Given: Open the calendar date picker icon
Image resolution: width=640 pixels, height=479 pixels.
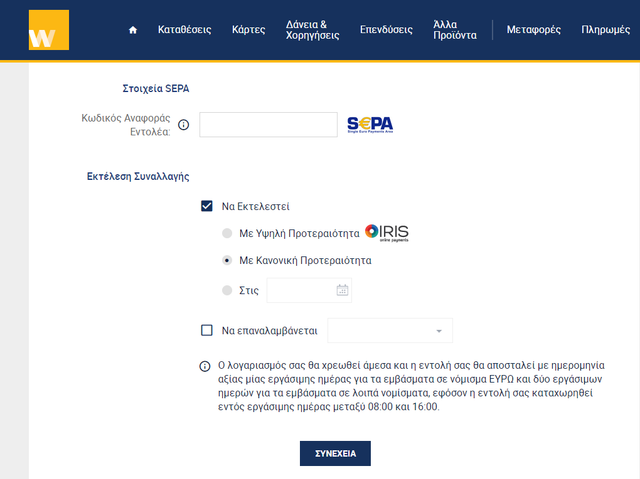Looking at the screenshot, I should point(342,290).
